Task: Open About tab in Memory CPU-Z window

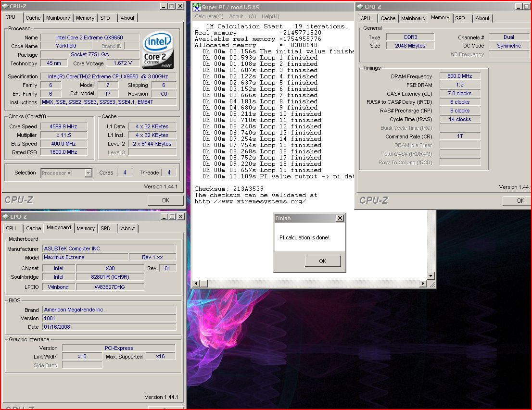Action: pyautogui.click(x=482, y=18)
